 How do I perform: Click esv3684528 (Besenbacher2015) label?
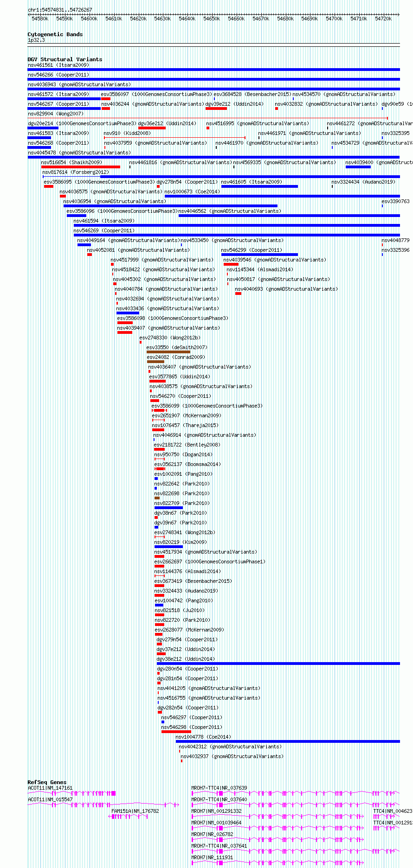(252, 95)
